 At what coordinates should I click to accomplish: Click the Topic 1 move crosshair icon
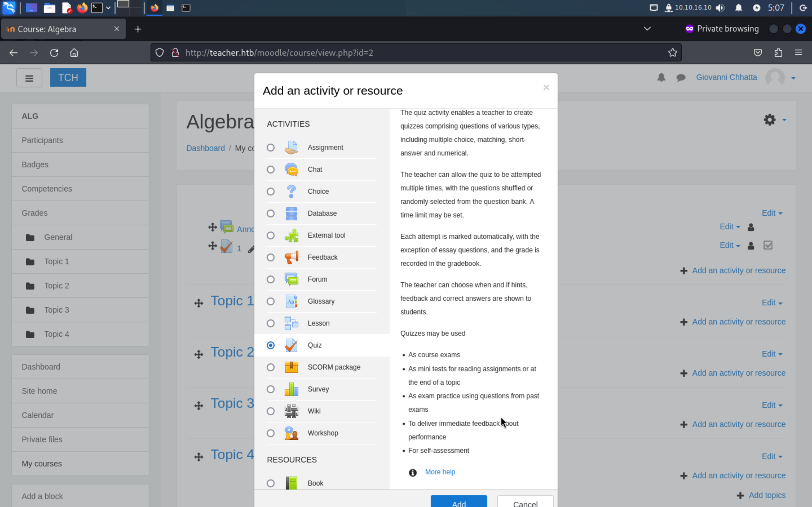coord(199,303)
